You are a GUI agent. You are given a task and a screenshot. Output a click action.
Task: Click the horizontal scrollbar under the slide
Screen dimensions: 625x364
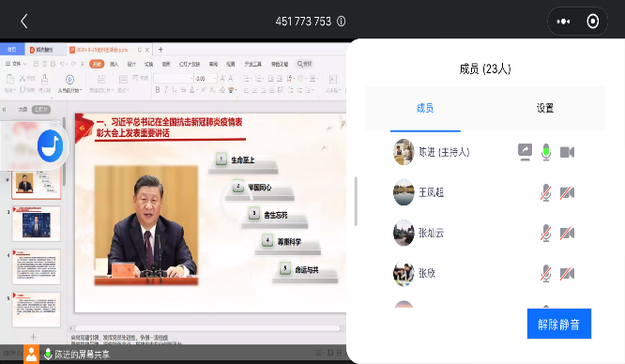tap(207, 328)
